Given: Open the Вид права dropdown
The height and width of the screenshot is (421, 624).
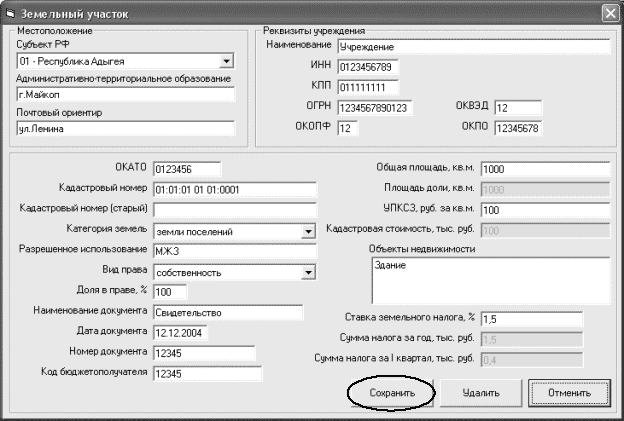Looking at the screenshot, I should 309,272.
